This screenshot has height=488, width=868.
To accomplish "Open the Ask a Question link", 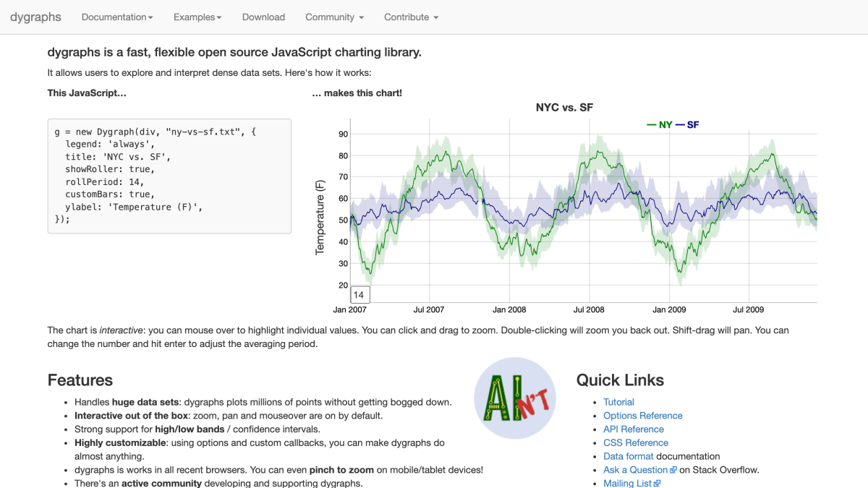I will 635,470.
